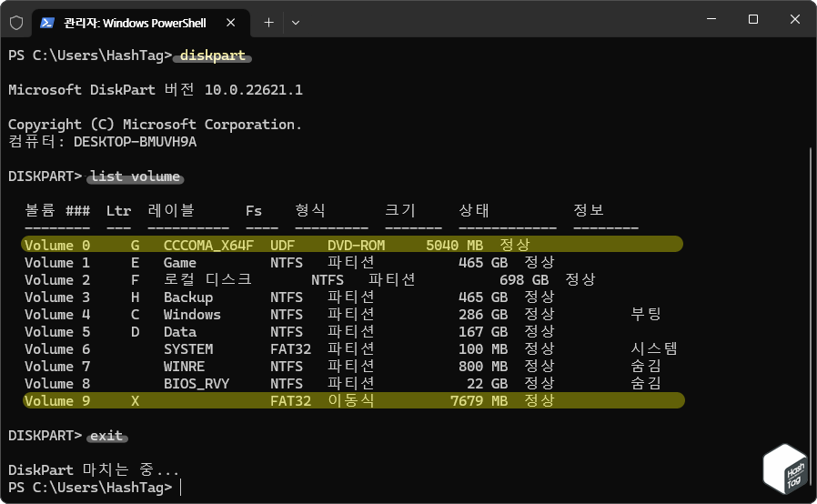Open the new tab profile dropdown arrow
The height and width of the screenshot is (504, 817).
(296, 23)
